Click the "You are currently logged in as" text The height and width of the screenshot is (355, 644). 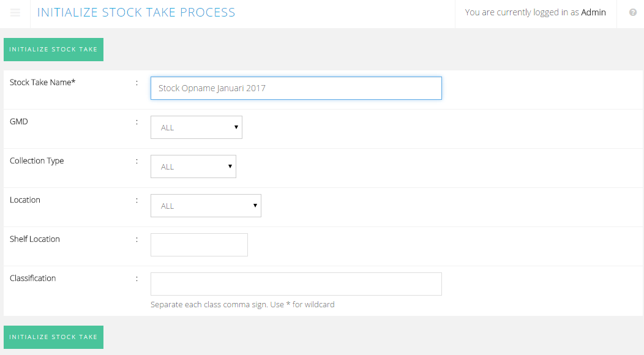[522, 12]
